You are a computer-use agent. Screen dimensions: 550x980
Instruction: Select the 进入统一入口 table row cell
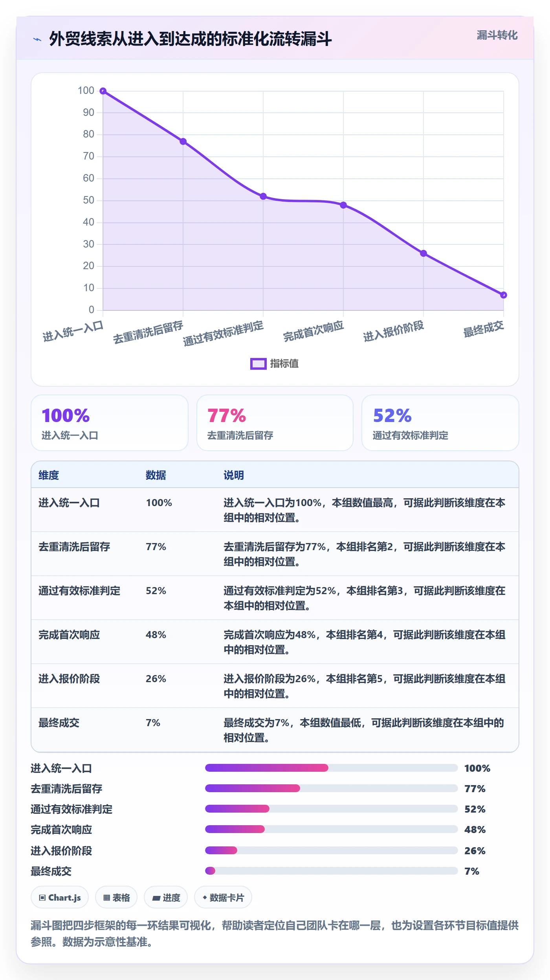69,503
